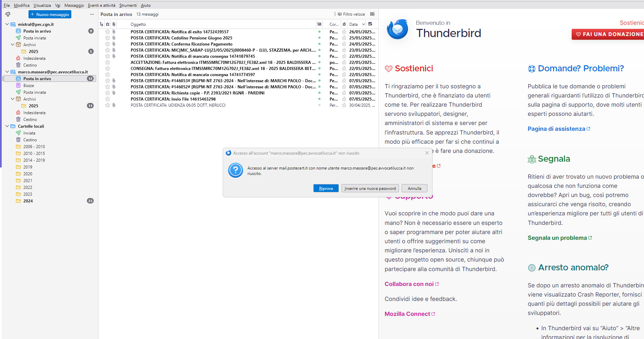Screen dimensions: 644x339
Task: Open Cestino under mistral@pec.cgn.it account
Action: (x=30, y=65)
